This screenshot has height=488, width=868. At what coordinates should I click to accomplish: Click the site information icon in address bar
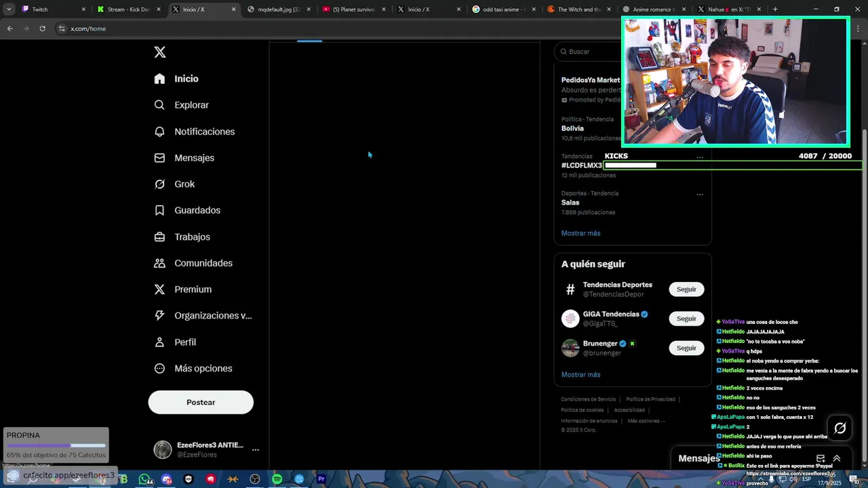[x=62, y=28]
